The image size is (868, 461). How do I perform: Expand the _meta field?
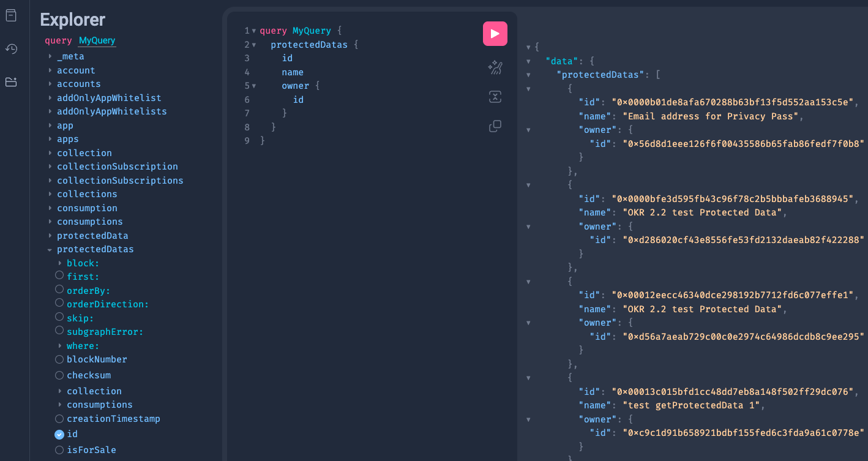pyautogui.click(x=50, y=56)
